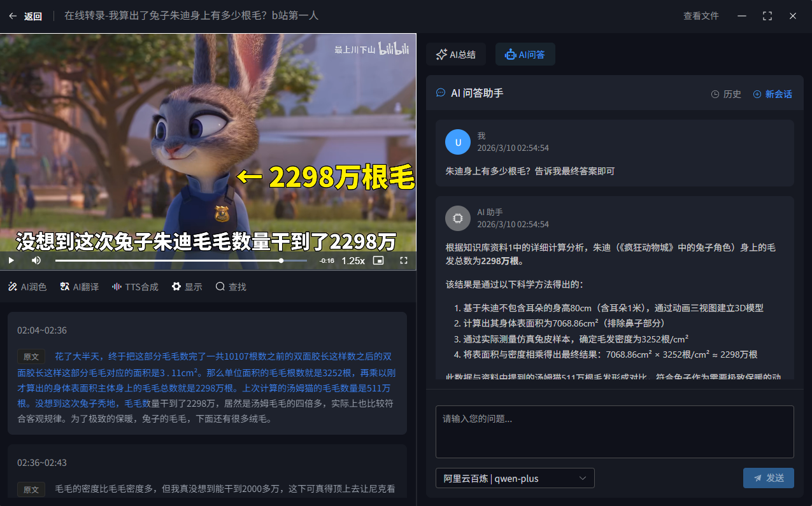Change the 1.25x playback speed
This screenshot has height=506, width=812.
[x=353, y=260]
